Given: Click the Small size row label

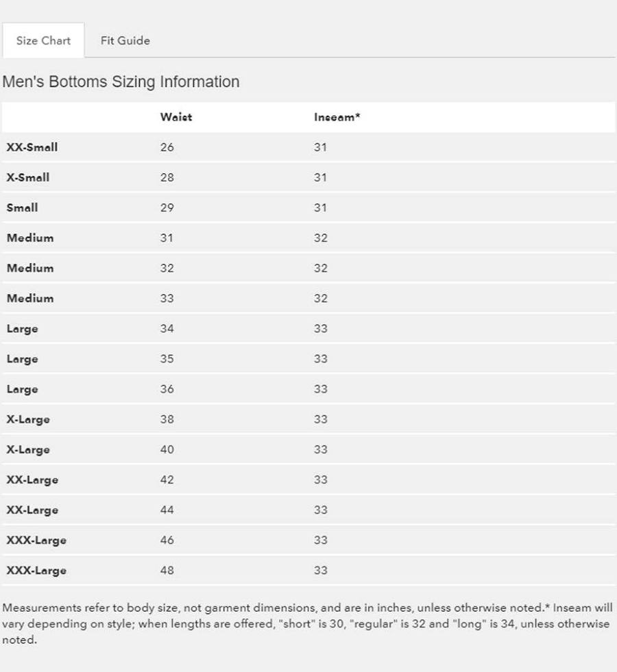Looking at the screenshot, I should [22, 208].
